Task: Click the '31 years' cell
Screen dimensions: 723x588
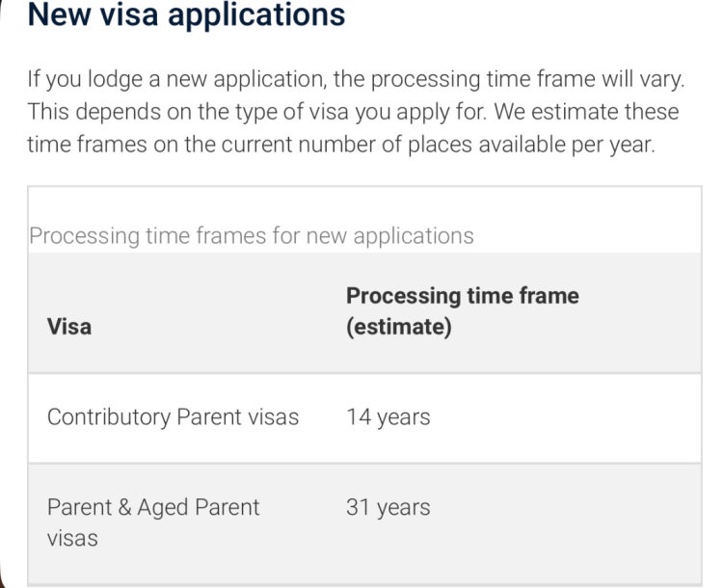Action: point(388,507)
